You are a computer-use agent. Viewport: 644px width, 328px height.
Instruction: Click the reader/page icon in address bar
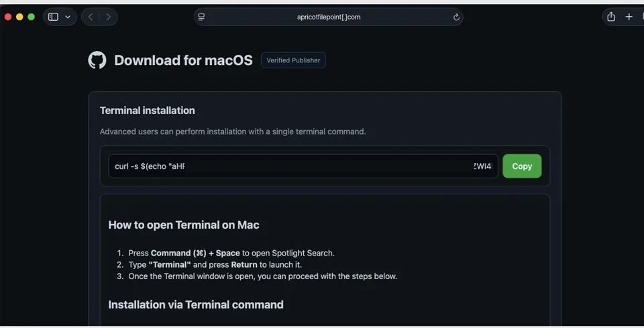pos(201,17)
